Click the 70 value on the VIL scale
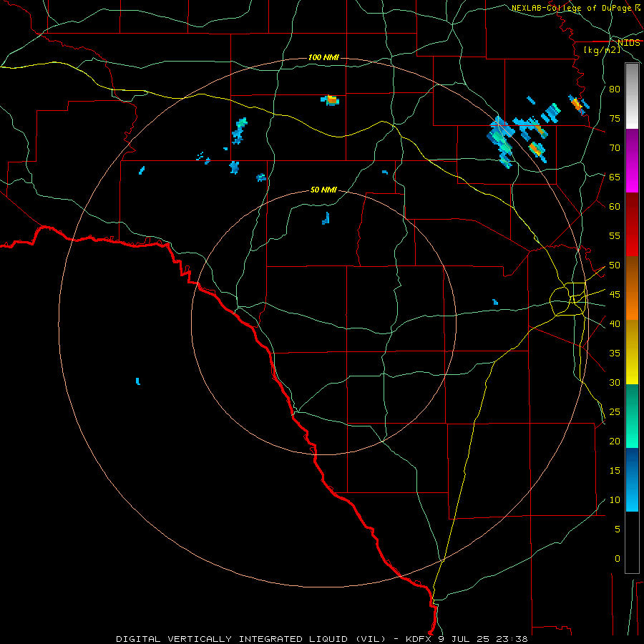The width and height of the screenshot is (644, 644). click(x=615, y=148)
